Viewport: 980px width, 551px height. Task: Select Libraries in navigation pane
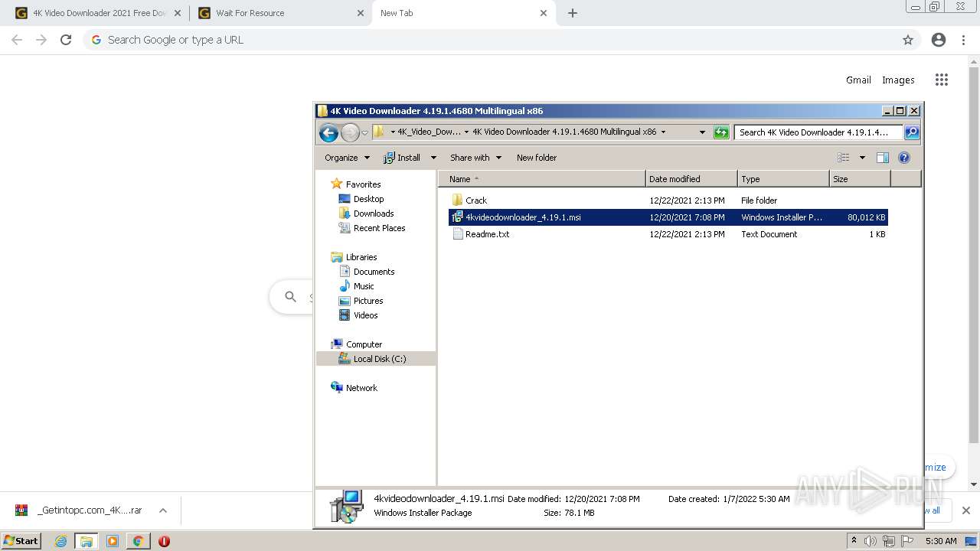tap(361, 257)
